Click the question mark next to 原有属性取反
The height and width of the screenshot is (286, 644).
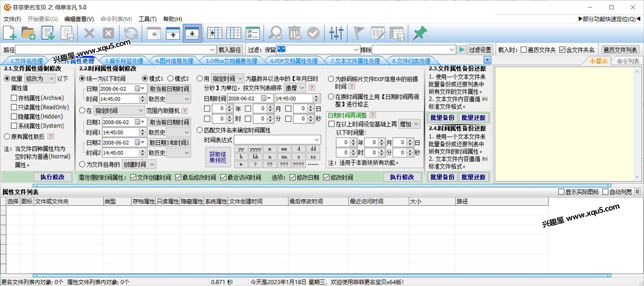(x=51, y=136)
